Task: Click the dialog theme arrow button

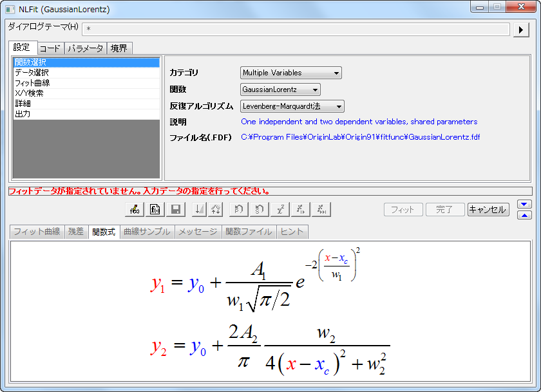Action: [521, 30]
